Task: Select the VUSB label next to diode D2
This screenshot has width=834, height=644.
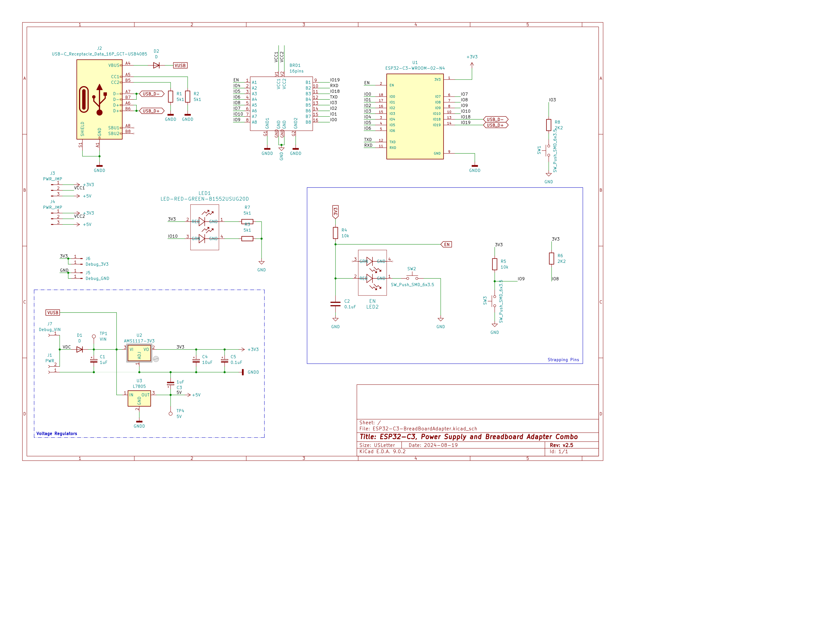Action: click(180, 65)
